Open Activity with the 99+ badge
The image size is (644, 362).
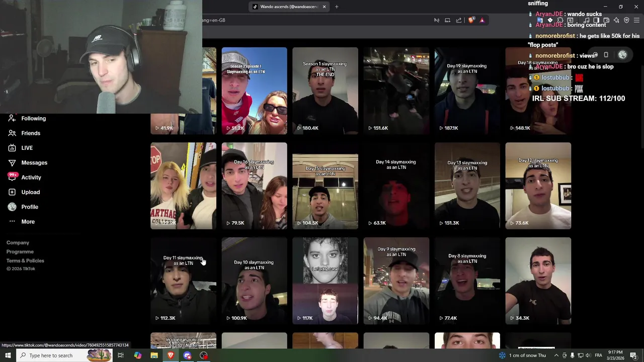pos(12,177)
